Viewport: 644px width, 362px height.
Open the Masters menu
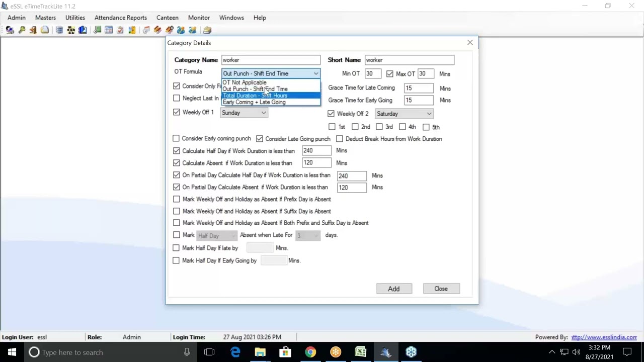click(45, 18)
